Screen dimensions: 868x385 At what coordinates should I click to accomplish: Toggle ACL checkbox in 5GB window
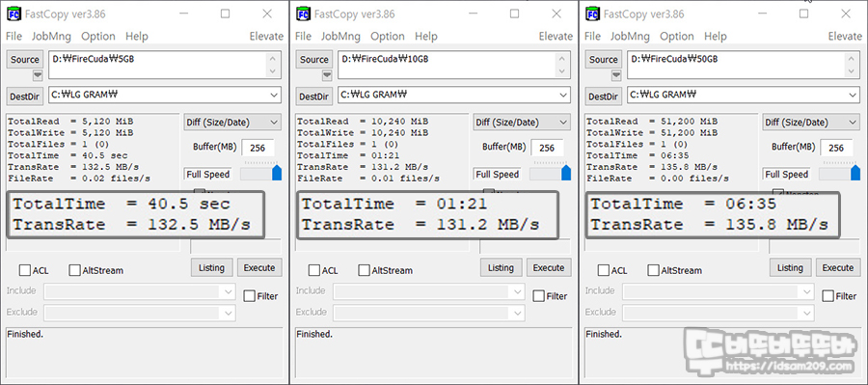[x=25, y=270]
